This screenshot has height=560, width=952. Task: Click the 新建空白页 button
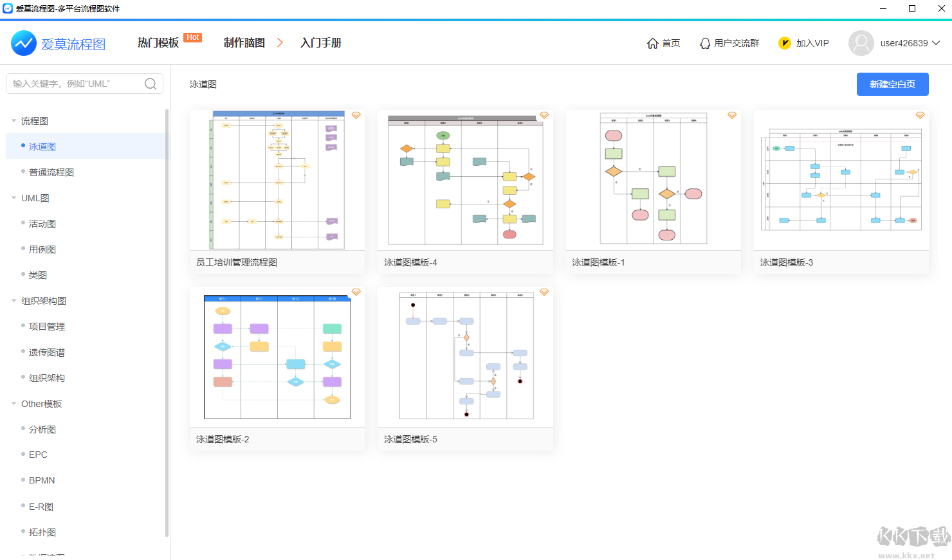pos(892,84)
